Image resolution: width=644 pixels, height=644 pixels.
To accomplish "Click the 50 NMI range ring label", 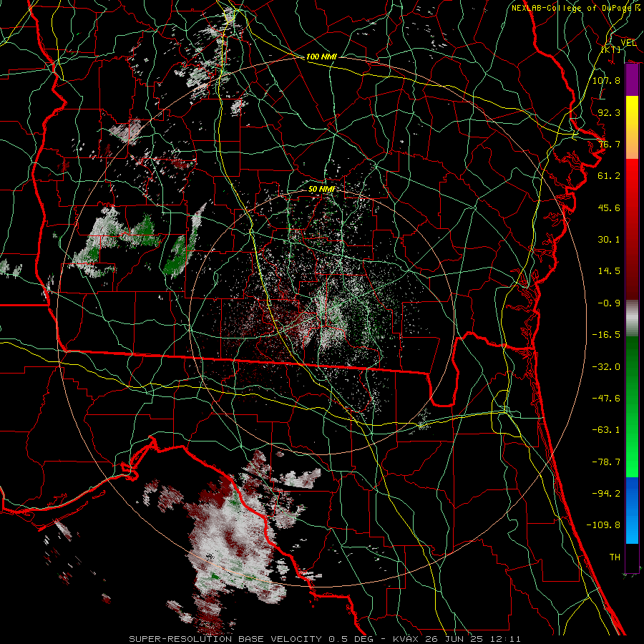I will coord(321,189).
